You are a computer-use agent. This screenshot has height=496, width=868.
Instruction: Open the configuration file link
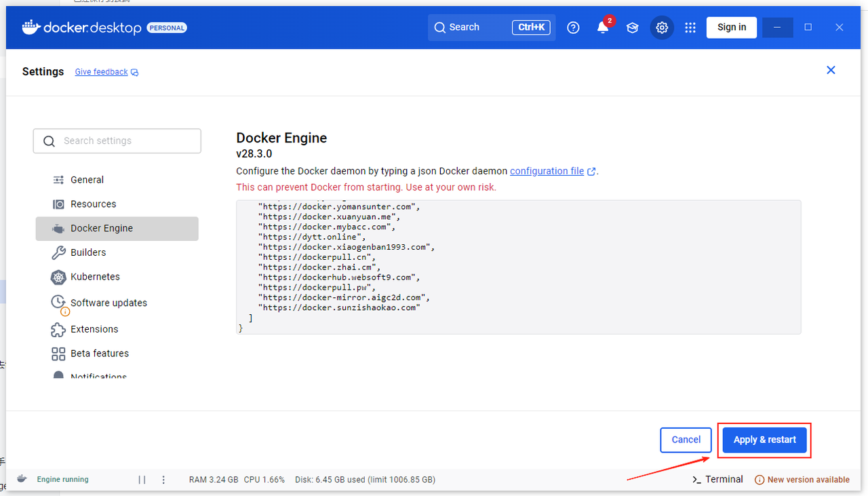547,171
